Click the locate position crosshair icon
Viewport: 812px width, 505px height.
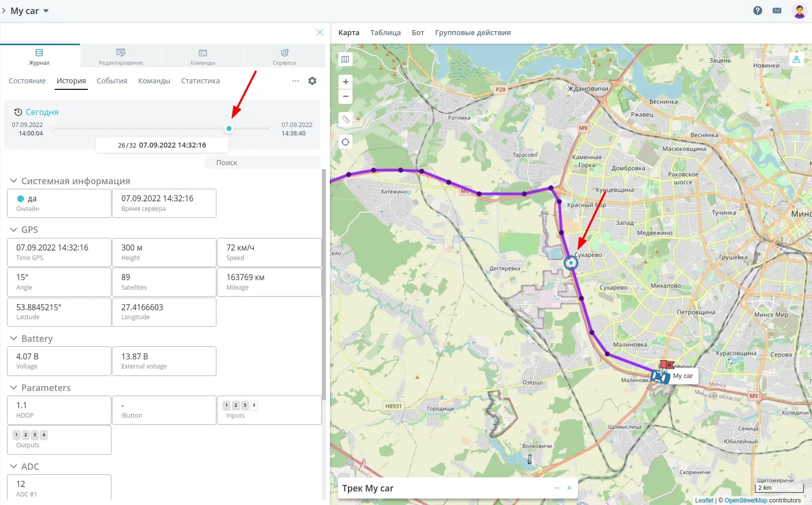(x=345, y=142)
